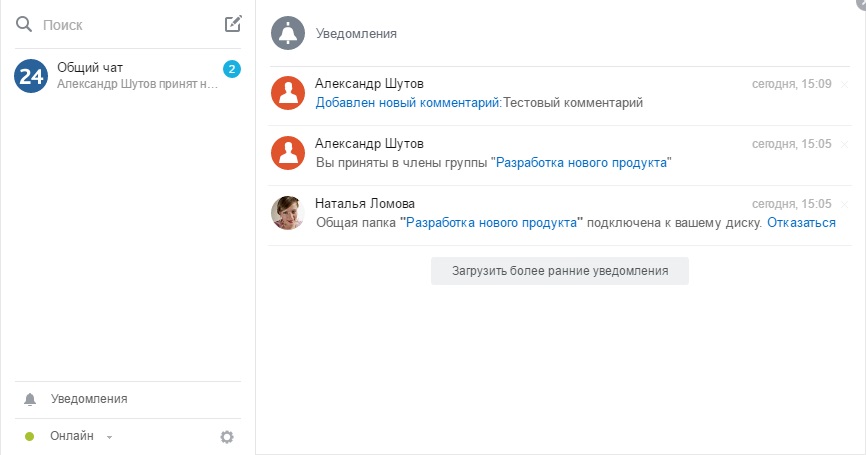The height and width of the screenshot is (455, 866).
Task: Click the Общий чат 24 avatar icon
Action: [31, 76]
